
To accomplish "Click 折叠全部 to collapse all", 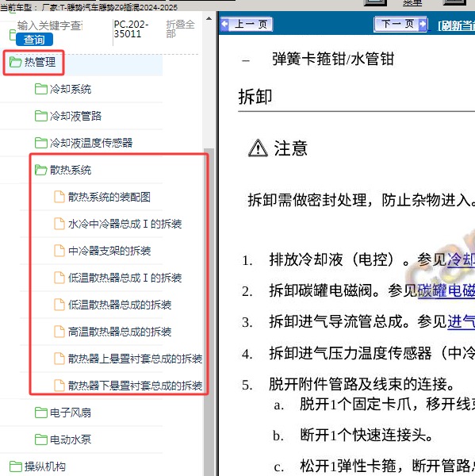I will [180, 29].
